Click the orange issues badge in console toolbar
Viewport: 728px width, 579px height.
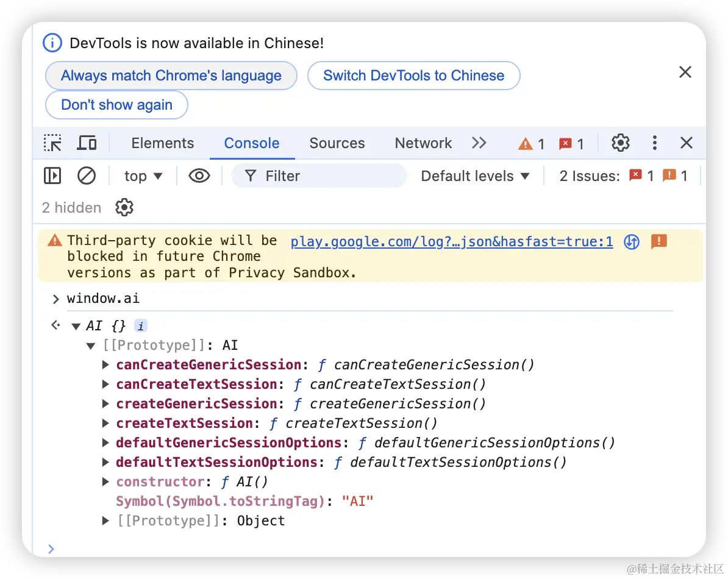pos(675,176)
